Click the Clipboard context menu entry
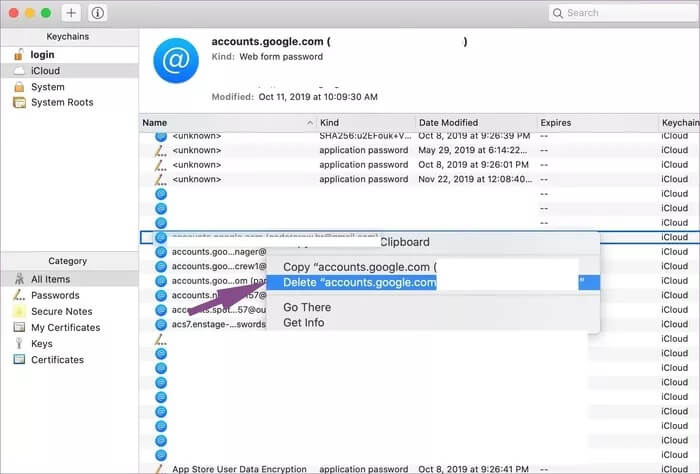The width and height of the screenshot is (700, 474). tap(433, 242)
